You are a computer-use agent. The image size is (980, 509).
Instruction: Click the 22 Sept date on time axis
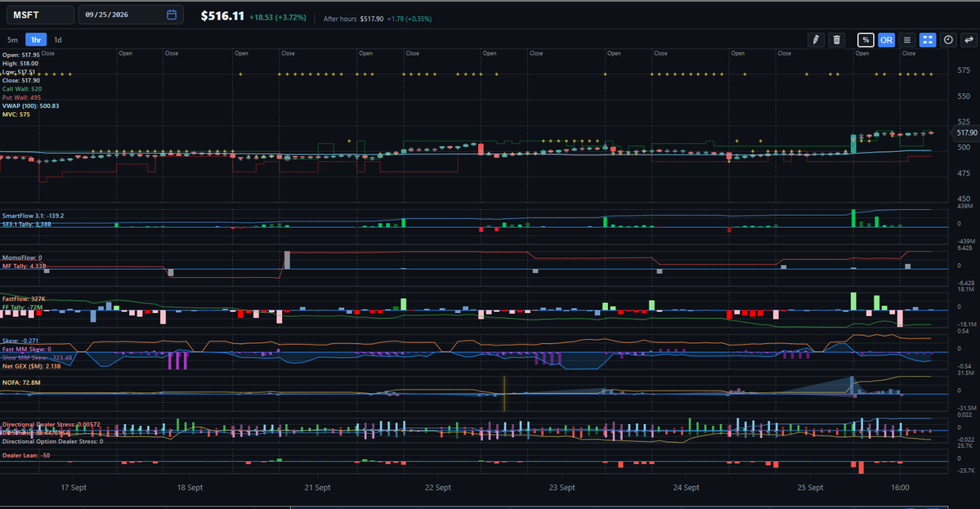pos(437,488)
